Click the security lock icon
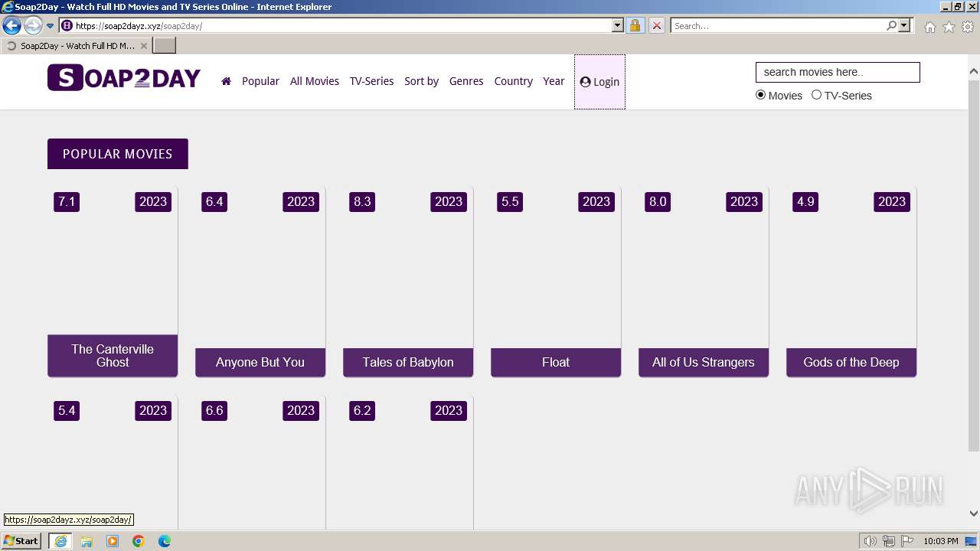The width and height of the screenshot is (980, 551). tap(635, 26)
